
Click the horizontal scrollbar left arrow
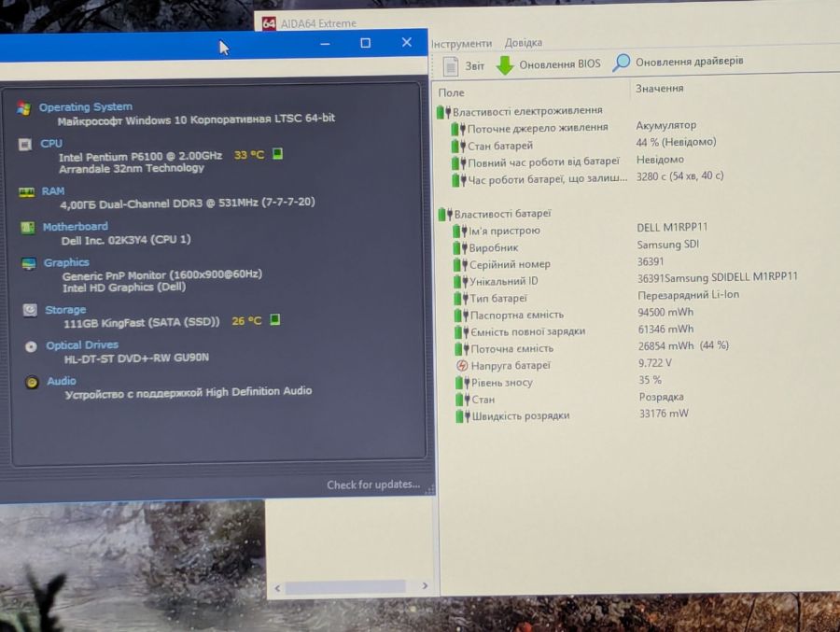pyautogui.click(x=277, y=588)
